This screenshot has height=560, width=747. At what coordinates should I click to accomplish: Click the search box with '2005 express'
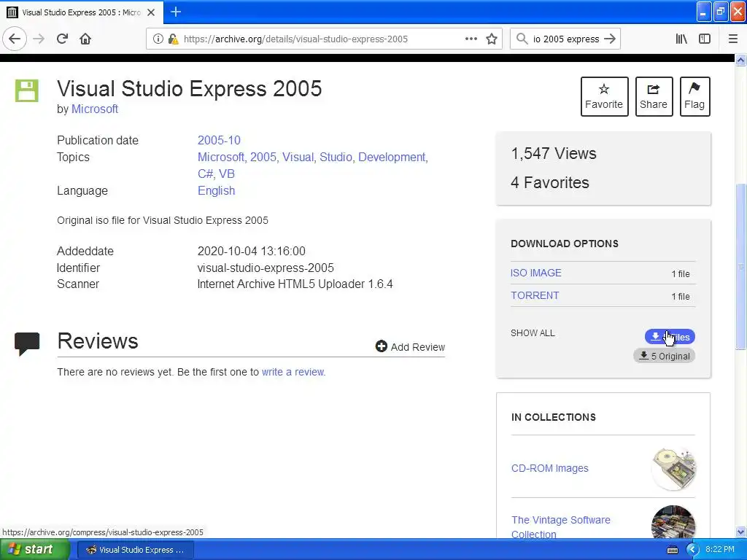pos(565,39)
